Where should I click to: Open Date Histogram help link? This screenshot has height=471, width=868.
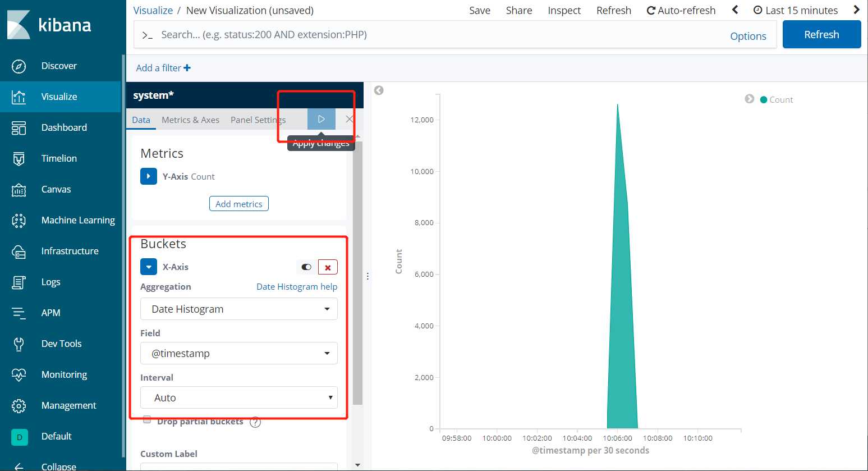pyautogui.click(x=297, y=286)
